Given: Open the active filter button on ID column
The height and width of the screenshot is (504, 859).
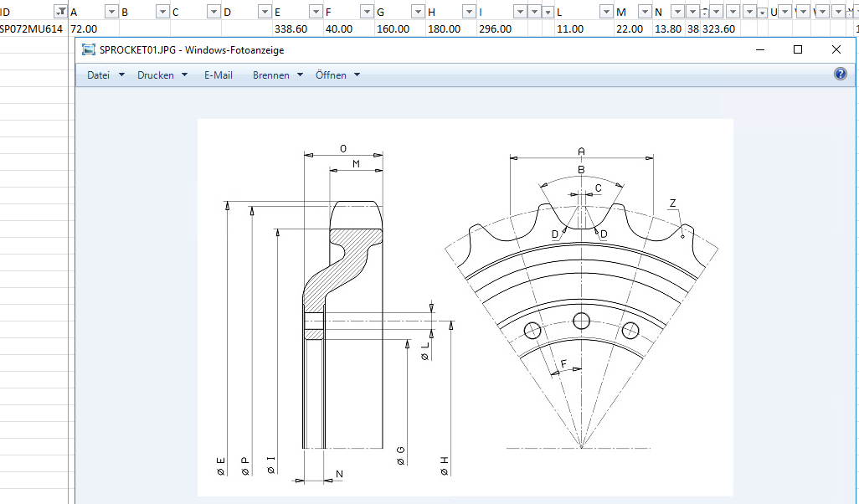Looking at the screenshot, I should pos(60,12).
